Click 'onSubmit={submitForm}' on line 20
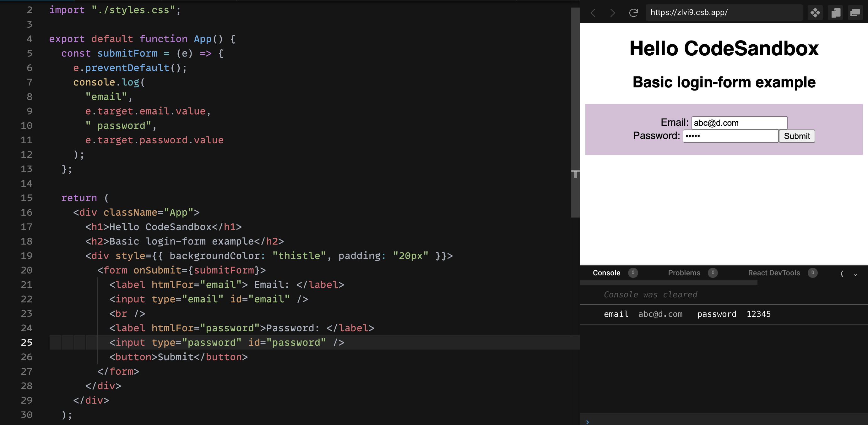868x425 pixels. click(197, 270)
